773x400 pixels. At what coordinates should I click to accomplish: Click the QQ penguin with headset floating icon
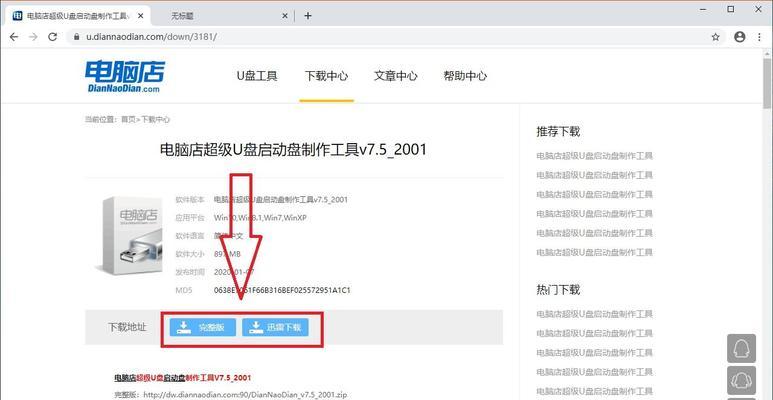click(741, 380)
